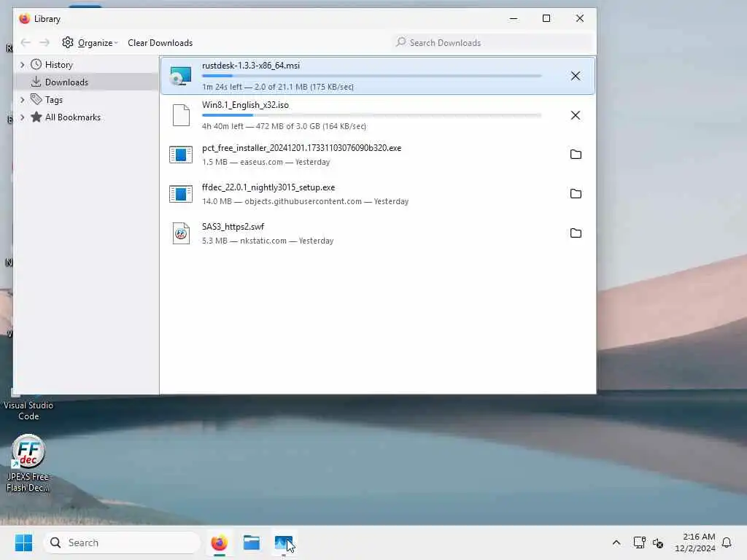Expand the History tree node
This screenshot has height=560, width=747.
click(x=23, y=65)
